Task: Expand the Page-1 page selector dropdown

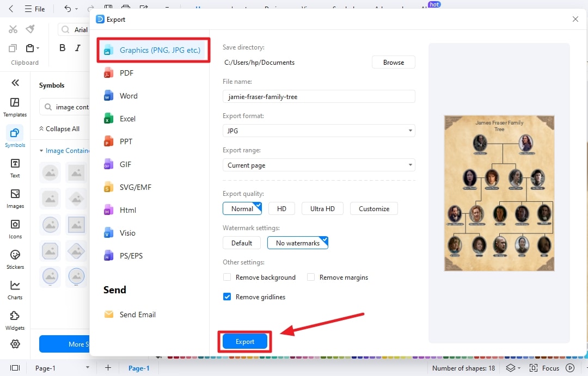Action: (x=87, y=368)
